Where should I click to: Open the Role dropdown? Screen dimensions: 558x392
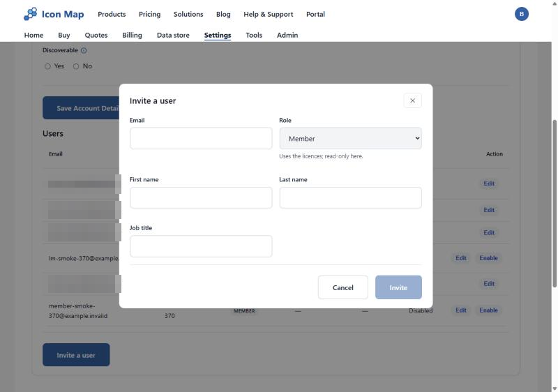351,138
